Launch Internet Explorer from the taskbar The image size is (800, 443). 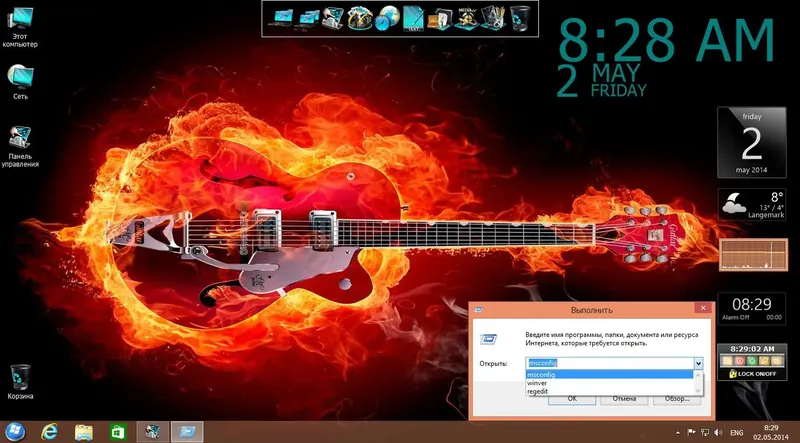click(49, 432)
